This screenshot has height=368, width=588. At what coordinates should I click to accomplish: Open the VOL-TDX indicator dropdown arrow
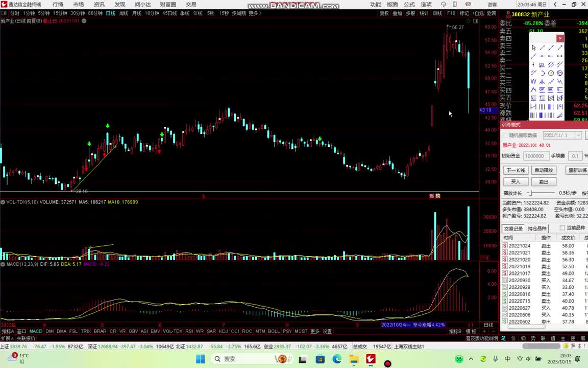click(3, 202)
